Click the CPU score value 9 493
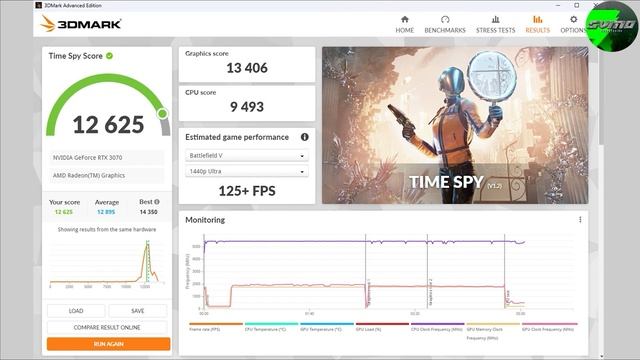The image size is (640, 360). click(247, 107)
